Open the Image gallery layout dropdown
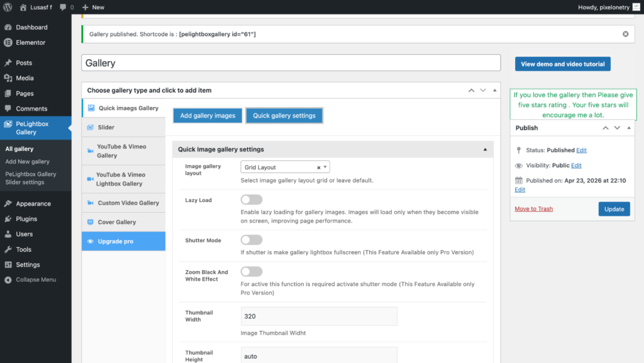The image size is (644, 363). pyautogui.click(x=285, y=167)
